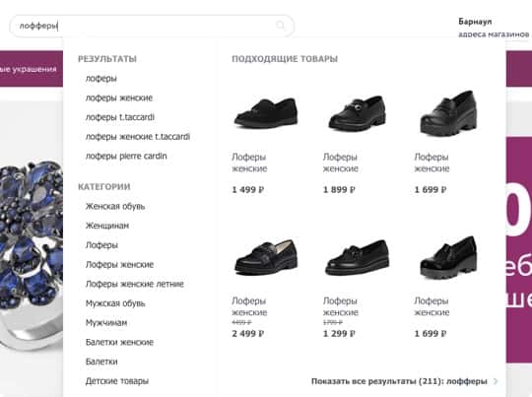Open category Балетки женские
The image size is (532, 397).
pyautogui.click(x=119, y=342)
